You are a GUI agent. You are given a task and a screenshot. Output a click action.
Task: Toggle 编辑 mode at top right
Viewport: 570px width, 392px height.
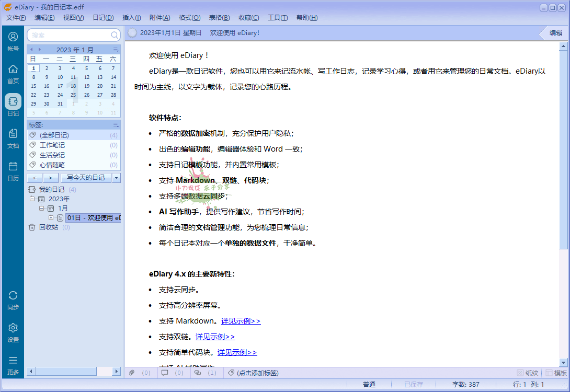[555, 32]
